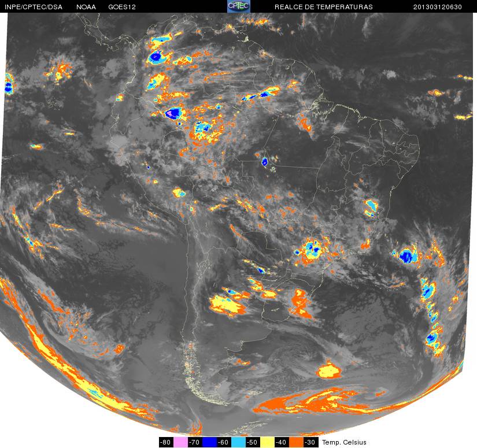Click the GOES12 satellite label
Image resolution: width=477 pixels, height=448 pixels.
click(122, 7)
